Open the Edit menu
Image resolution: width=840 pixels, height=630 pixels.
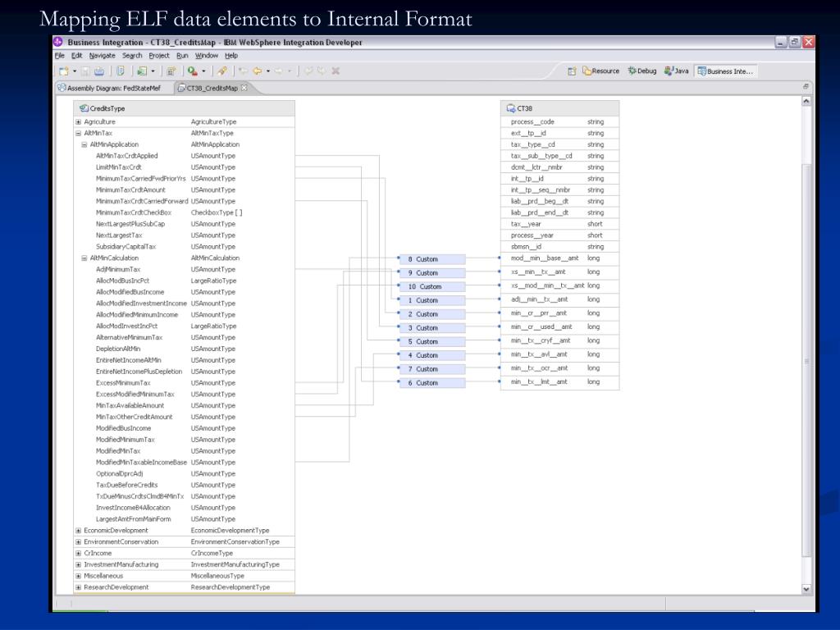(76, 55)
